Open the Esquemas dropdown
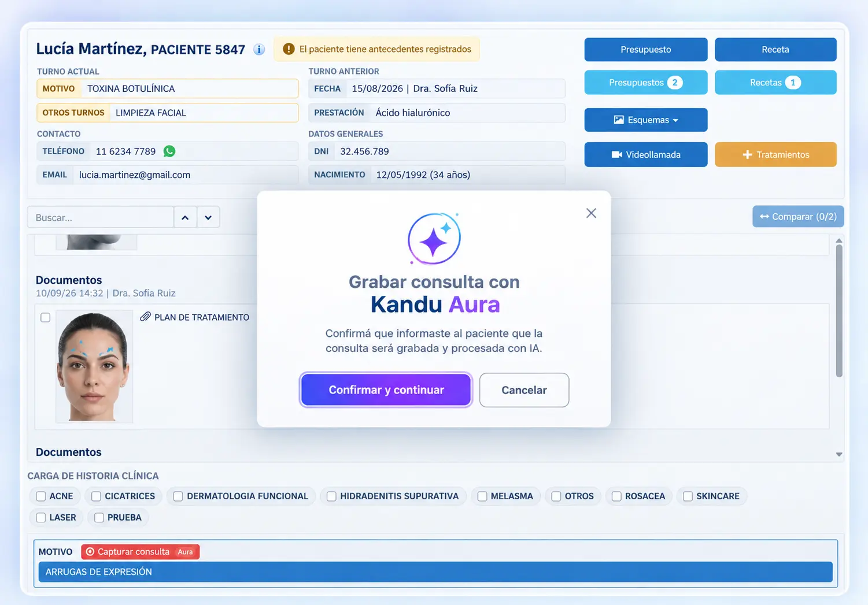This screenshot has width=868, height=605. click(x=646, y=120)
